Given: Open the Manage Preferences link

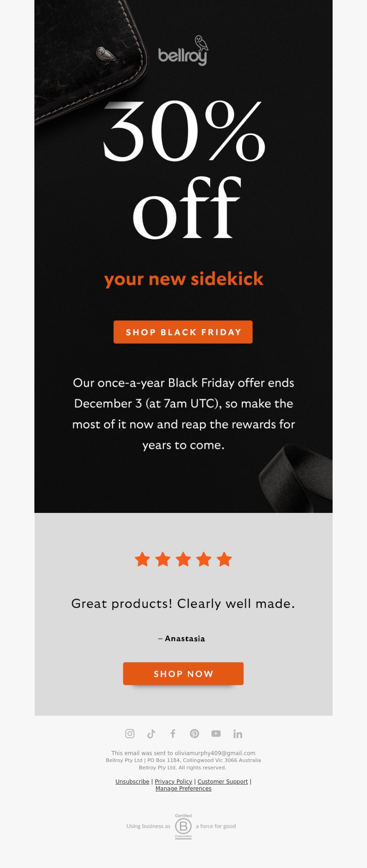Looking at the screenshot, I should (183, 789).
